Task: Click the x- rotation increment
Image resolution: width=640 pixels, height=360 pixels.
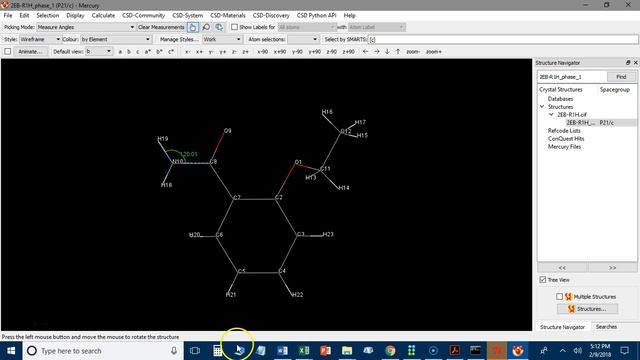Action: [x=187, y=52]
